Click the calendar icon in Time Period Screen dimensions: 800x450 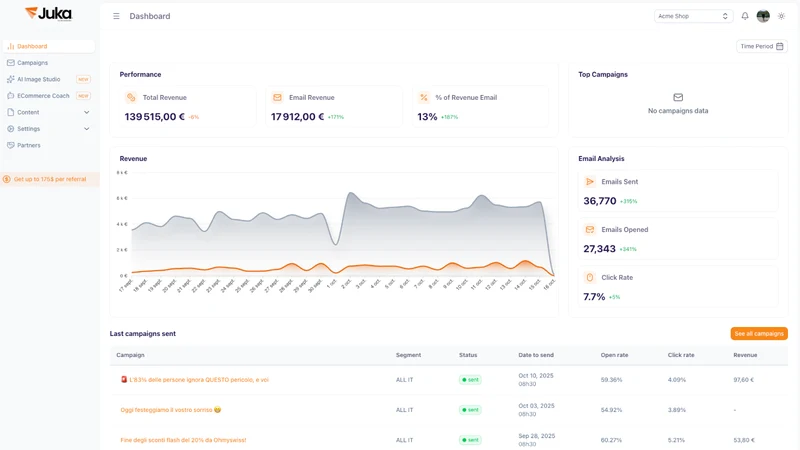780,46
